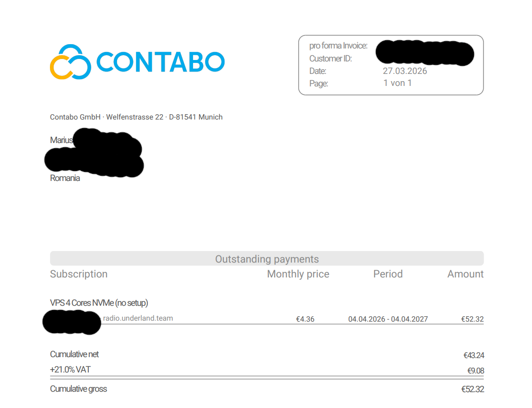
Task: Click the "Subscription" column header
Action: (x=79, y=274)
